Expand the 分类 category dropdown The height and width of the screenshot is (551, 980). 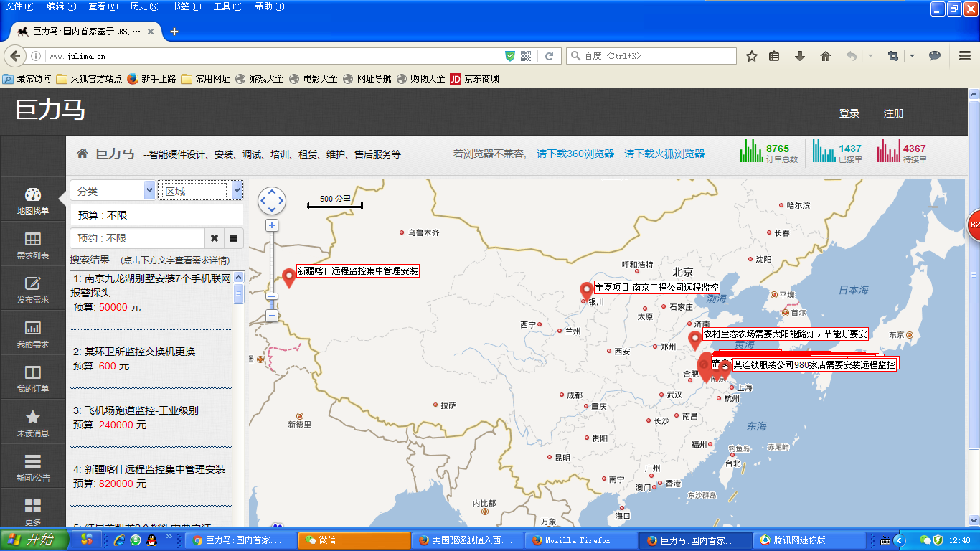[x=149, y=191]
